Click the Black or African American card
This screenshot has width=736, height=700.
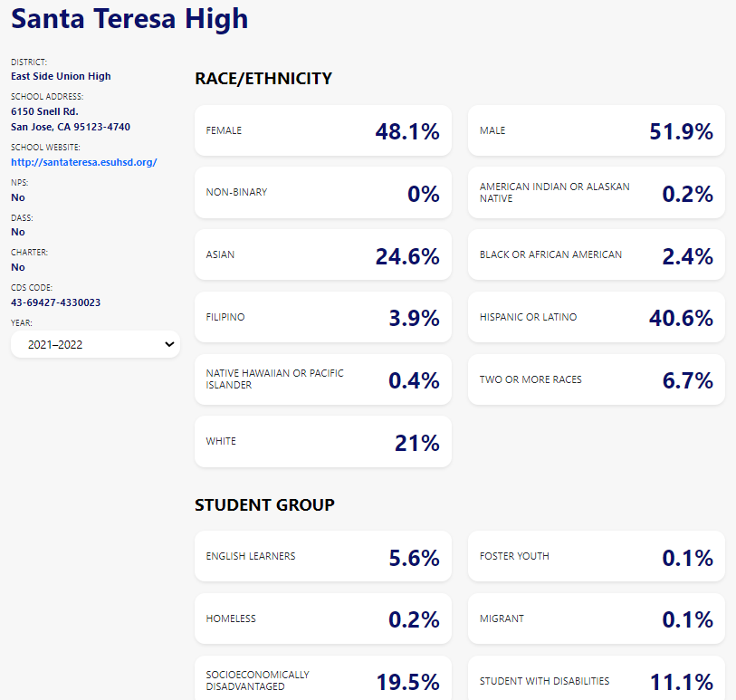pos(596,255)
